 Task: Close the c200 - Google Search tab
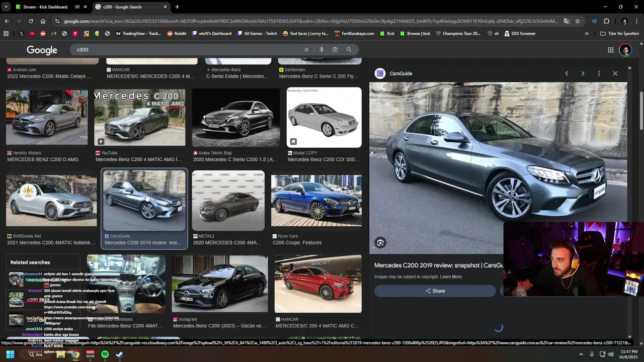point(165,7)
